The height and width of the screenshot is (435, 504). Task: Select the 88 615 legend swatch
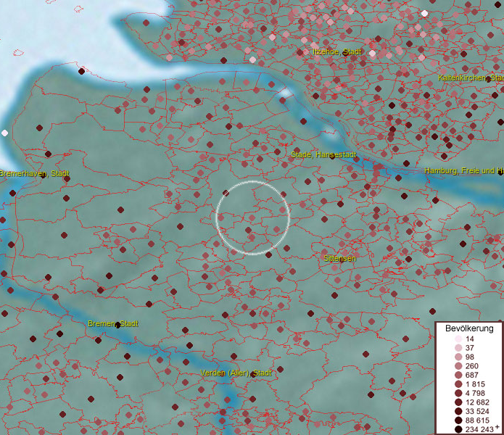click(458, 420)
